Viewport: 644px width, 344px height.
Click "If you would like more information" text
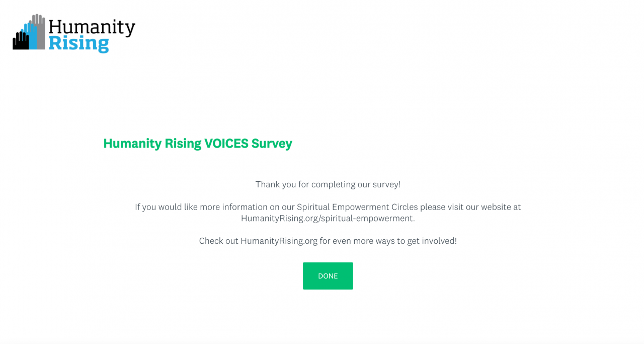pos(201,207)
